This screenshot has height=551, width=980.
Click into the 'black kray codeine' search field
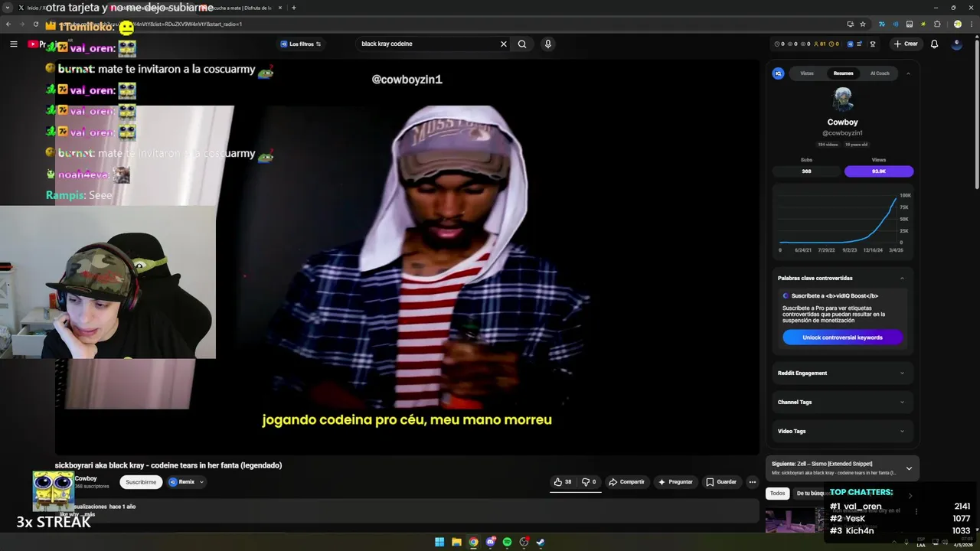427,44
